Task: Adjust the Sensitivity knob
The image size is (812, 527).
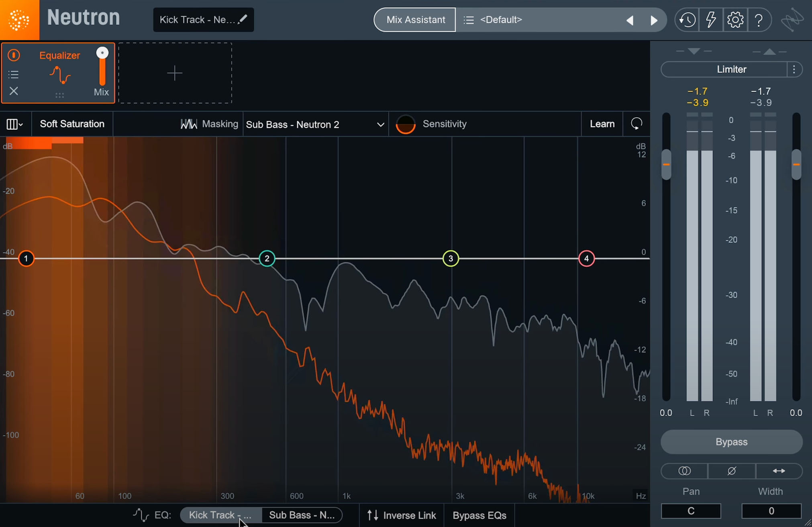Action: coord(406,124)
